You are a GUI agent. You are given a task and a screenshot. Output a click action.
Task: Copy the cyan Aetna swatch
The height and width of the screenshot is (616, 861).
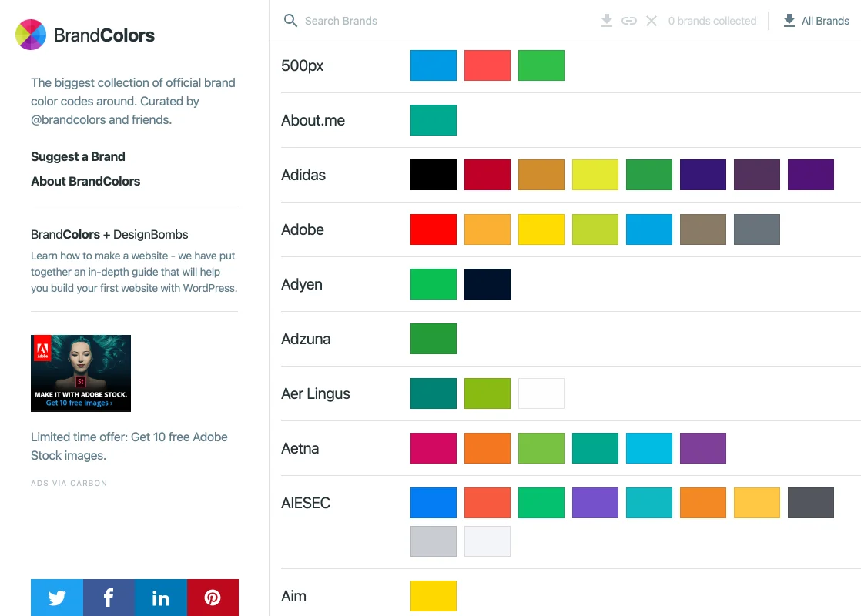[x=649, y=448]
